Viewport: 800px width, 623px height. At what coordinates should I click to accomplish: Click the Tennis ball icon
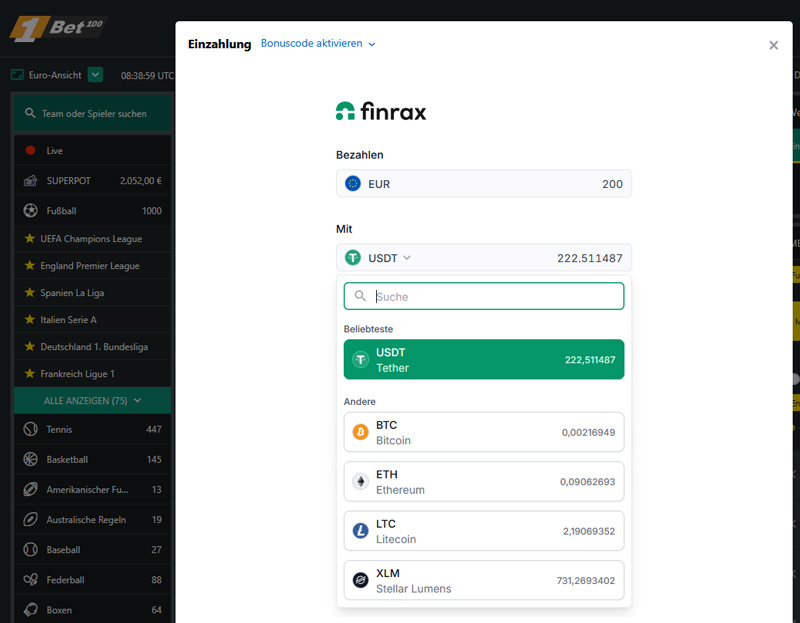tap(31, 429)
